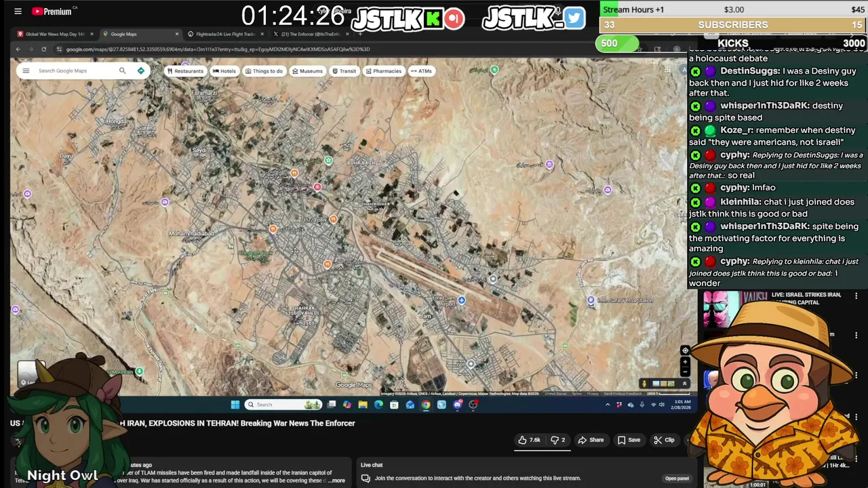
Task: Expand video description with ...more
Action: pyautogui.click(x=336, y=481)
